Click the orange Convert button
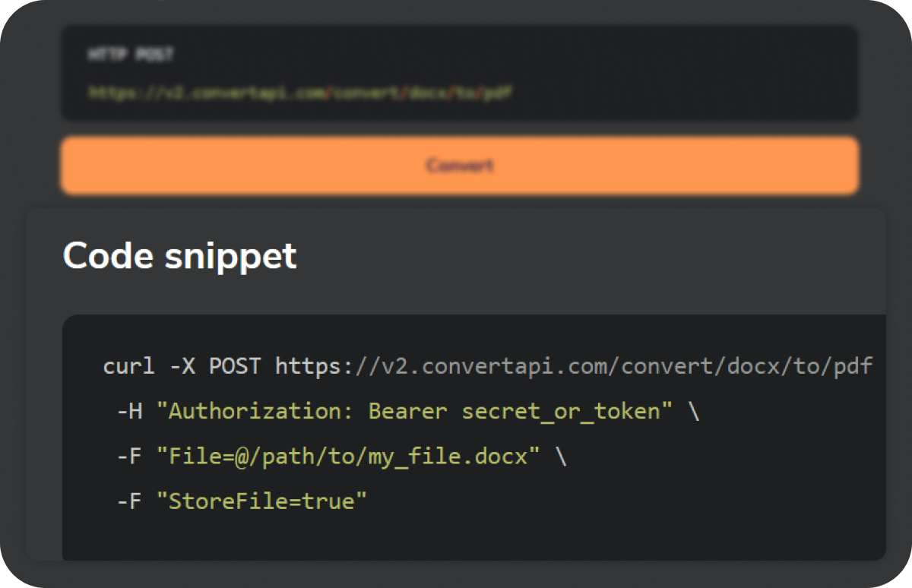This screenshot has width=912, height=588. point(460,165)
